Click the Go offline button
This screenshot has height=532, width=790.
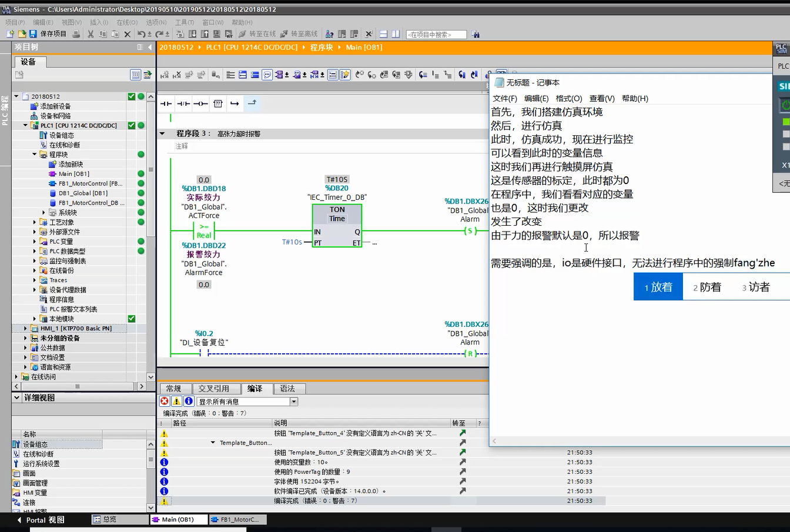pos(299,34)
